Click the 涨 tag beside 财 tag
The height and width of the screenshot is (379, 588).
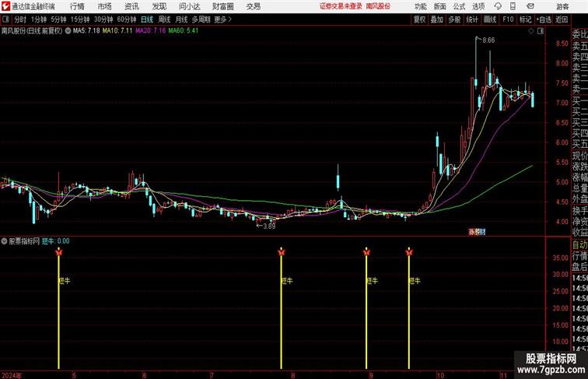point(472,232)
